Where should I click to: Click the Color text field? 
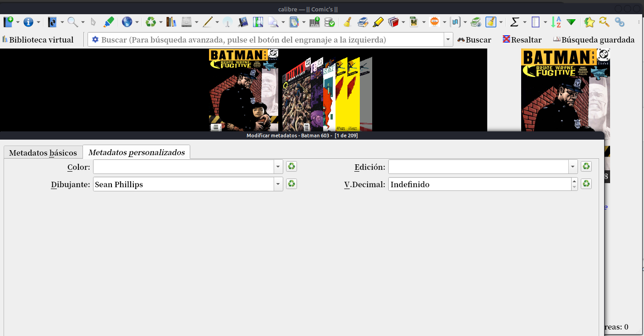pos(184,167)
